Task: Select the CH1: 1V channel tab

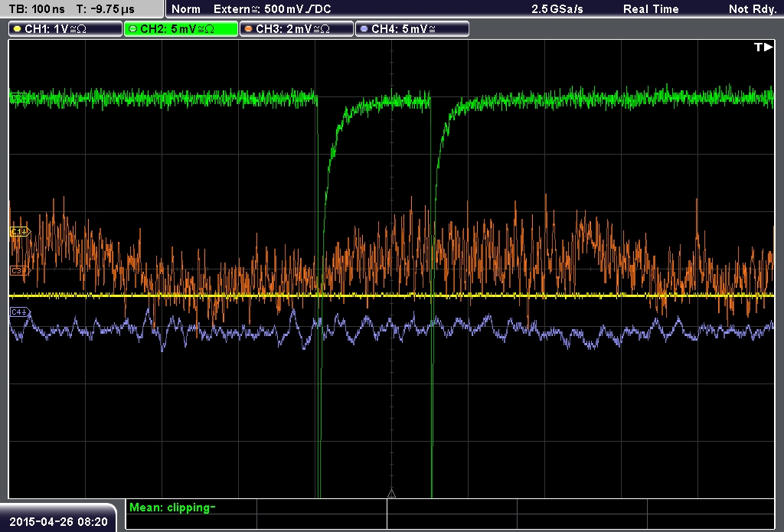Action: [66, 29]
